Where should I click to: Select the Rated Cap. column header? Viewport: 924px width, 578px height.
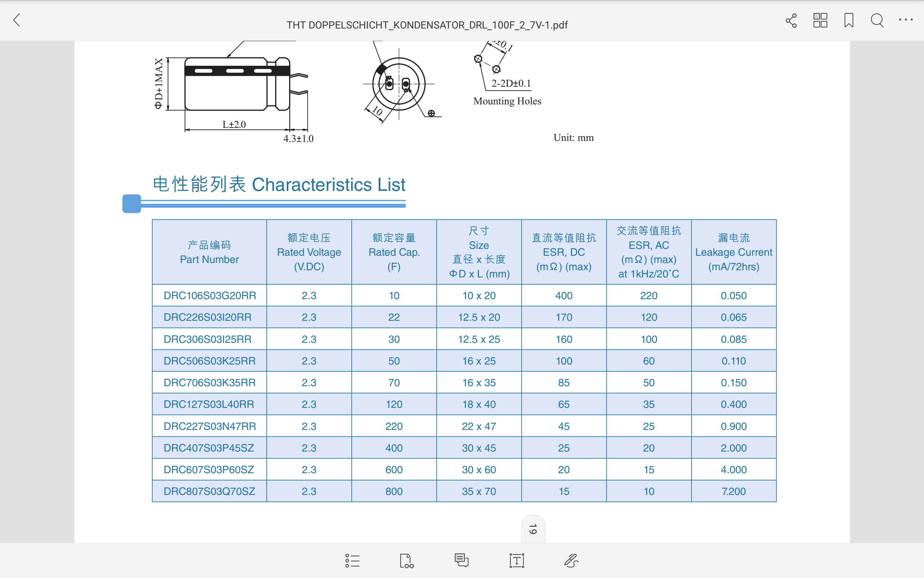pyautogui.click(x=394, y=252)
